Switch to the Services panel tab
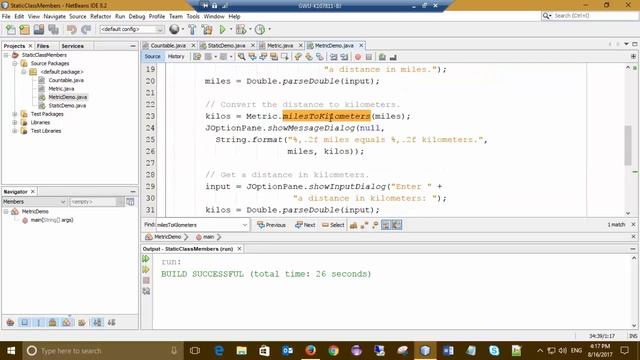 pos(73,46)
